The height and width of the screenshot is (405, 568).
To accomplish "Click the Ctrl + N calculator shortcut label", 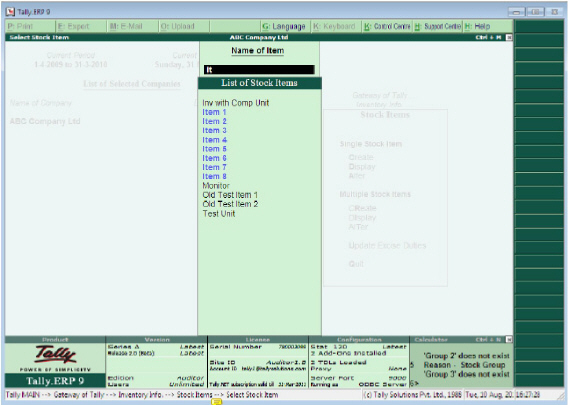I will click(488, 339).
